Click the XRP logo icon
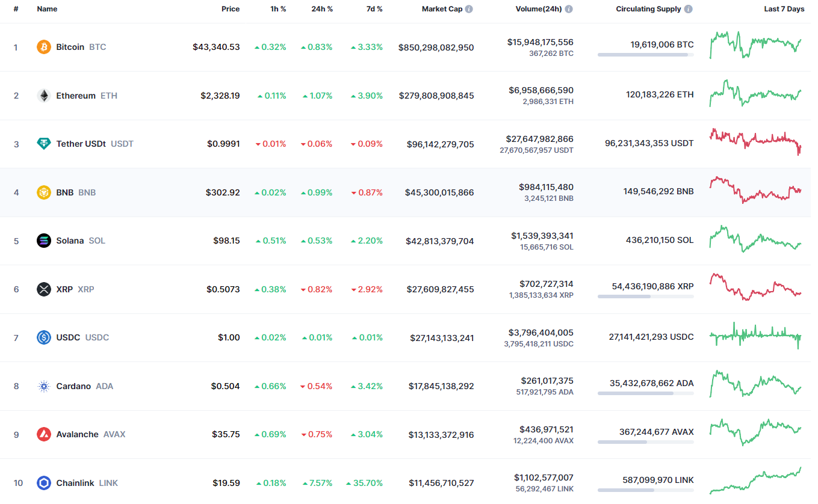 44,289
